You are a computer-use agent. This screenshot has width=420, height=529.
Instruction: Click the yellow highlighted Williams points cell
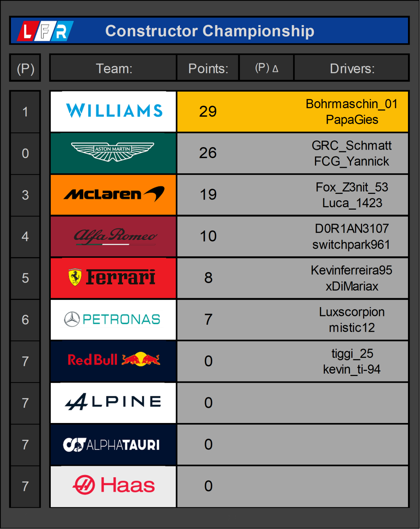coord(208,111)
